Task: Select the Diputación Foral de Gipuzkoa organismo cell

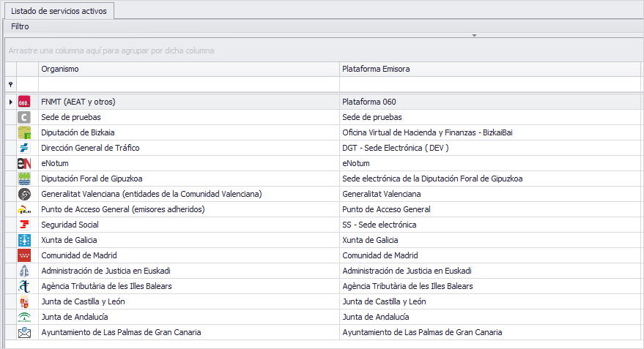Action: pos(189,179)
